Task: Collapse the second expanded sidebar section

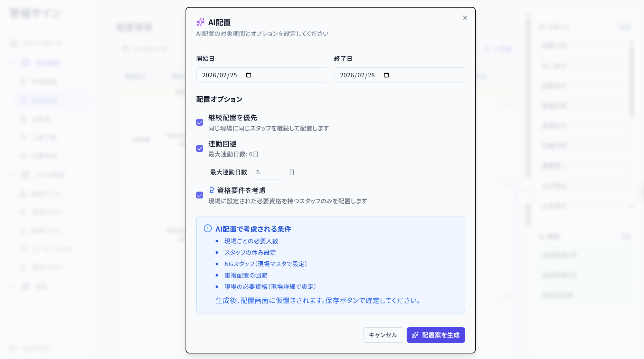Action: [x=12, y=175]
